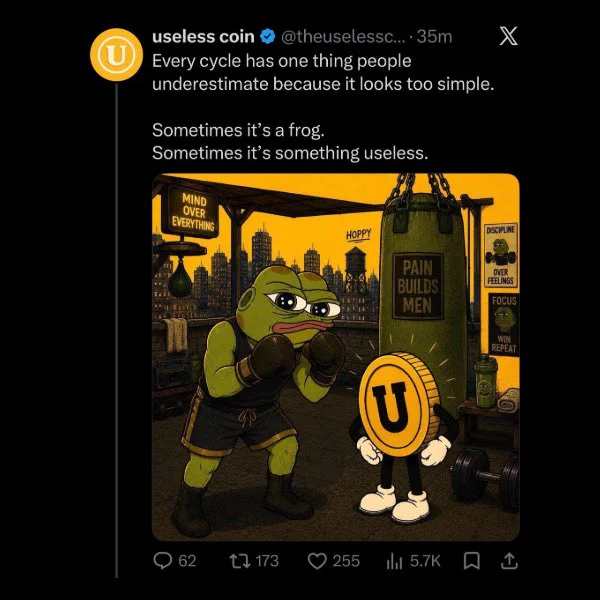Open the useless coin profile avatar
Screen dimensions: 600x600
[x=116, y=55]
